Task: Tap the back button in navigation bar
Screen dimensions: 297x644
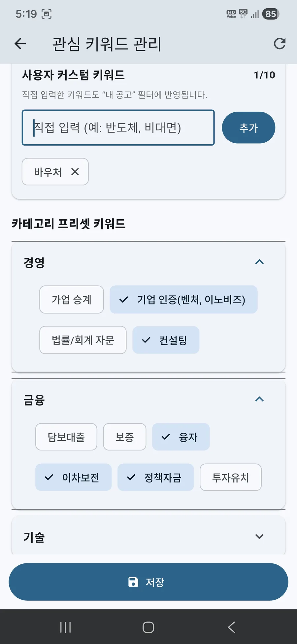Action: point(231,627)
